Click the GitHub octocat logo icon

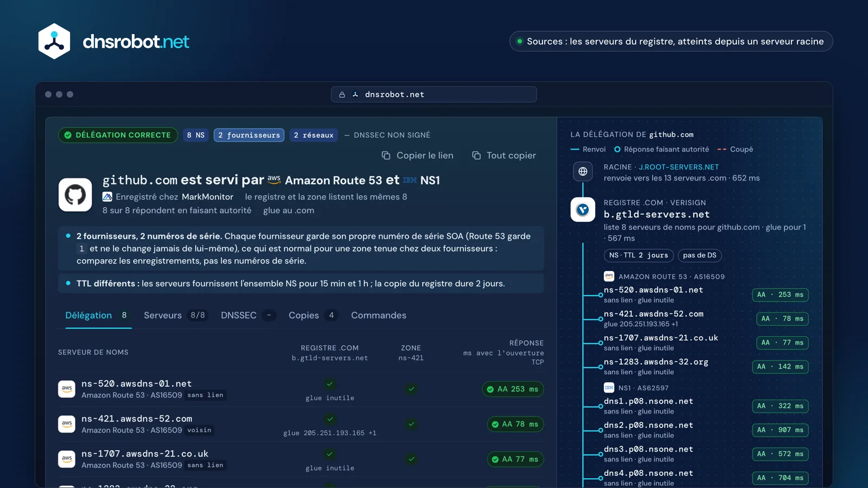(75, 195)
